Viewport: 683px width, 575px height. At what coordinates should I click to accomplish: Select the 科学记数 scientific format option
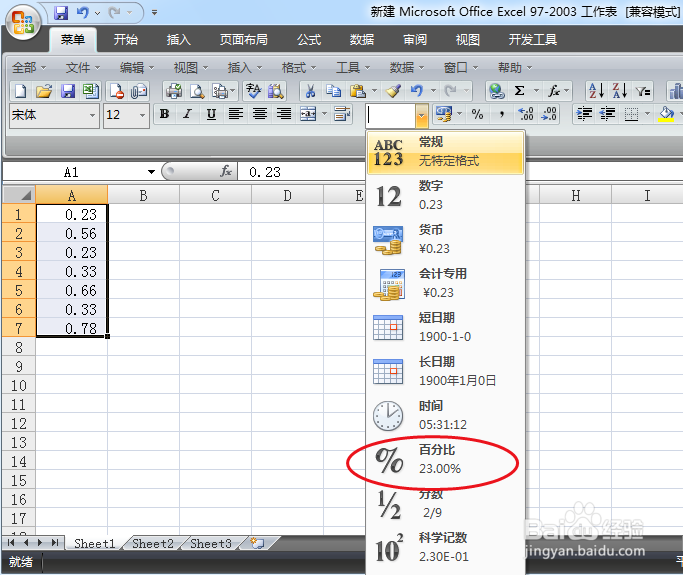tap(445, 547)
